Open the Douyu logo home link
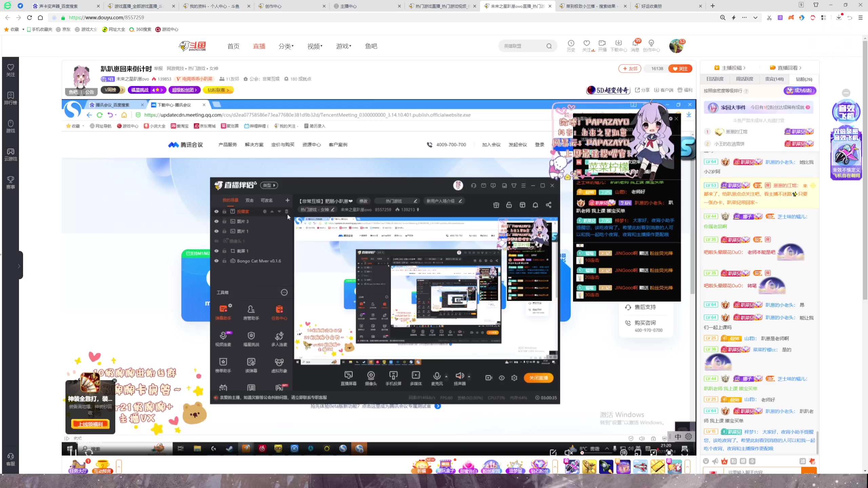868x488 pixels. click(x=193, y=46)
